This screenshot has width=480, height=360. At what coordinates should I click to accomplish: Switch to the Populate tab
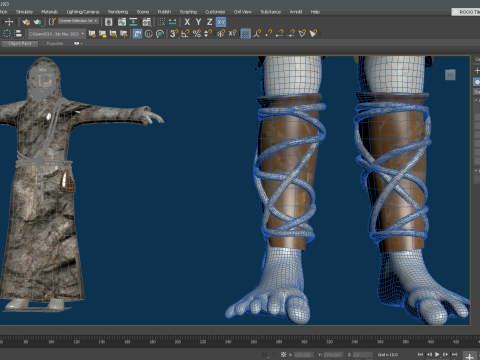(x=55, y=43)
